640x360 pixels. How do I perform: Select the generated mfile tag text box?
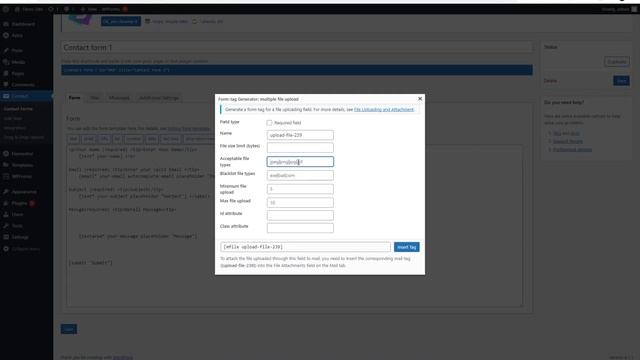(x=305, y=247)
